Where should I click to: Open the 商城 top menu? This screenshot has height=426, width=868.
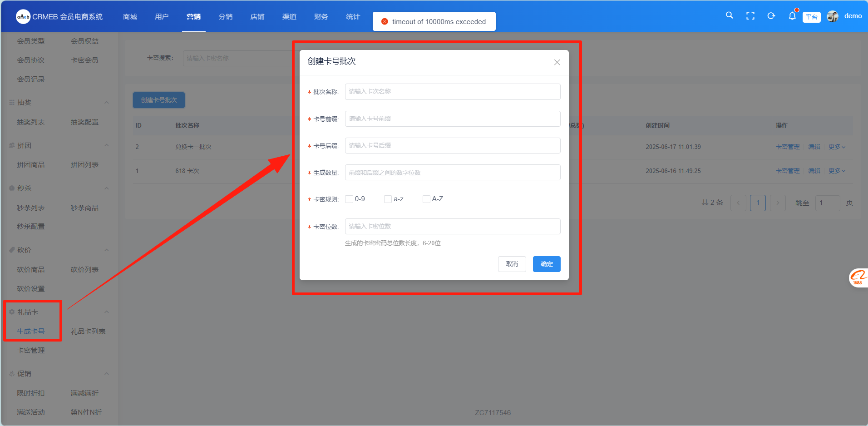tap(130, 16)
